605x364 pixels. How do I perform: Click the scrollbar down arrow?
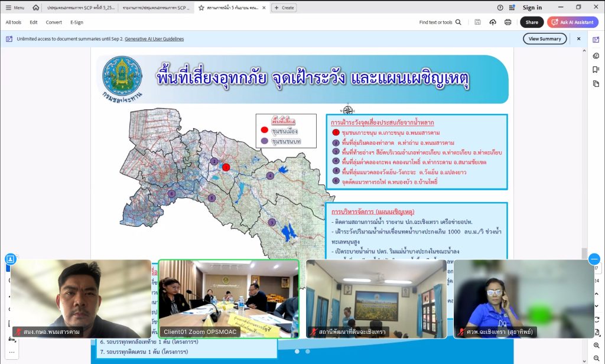[584, 361]
